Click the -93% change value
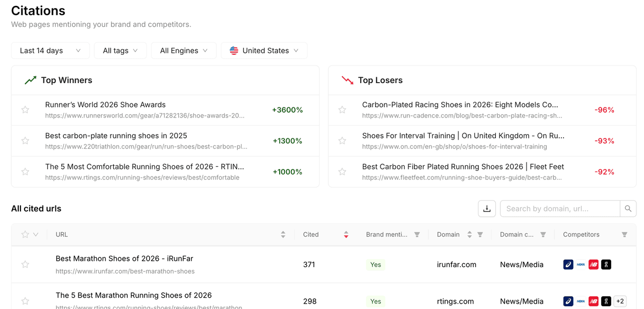This screenshot has height=309, width=644. pyautogui.click(x=604, y=141)
